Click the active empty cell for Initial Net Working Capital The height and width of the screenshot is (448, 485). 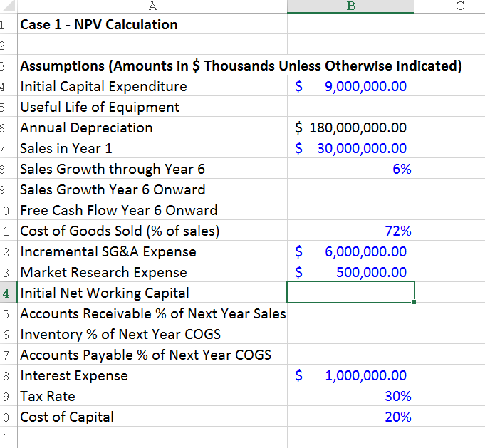[x=350, y=292]
